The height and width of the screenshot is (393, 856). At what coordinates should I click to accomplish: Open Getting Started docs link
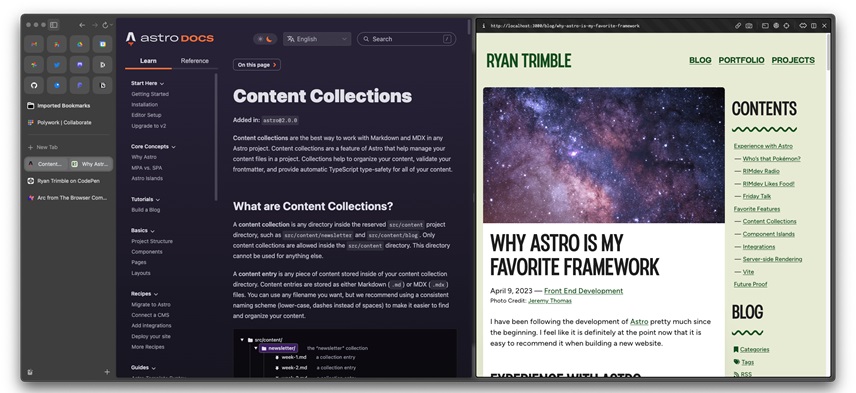[150, 94]
